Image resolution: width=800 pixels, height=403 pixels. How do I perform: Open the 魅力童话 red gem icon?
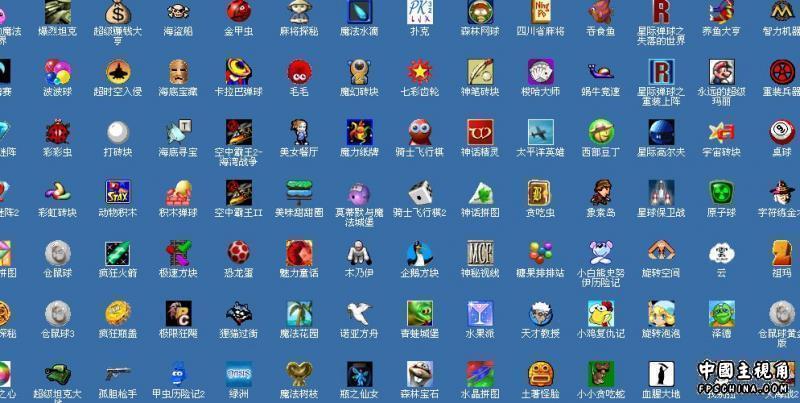(x=299, y=253)
